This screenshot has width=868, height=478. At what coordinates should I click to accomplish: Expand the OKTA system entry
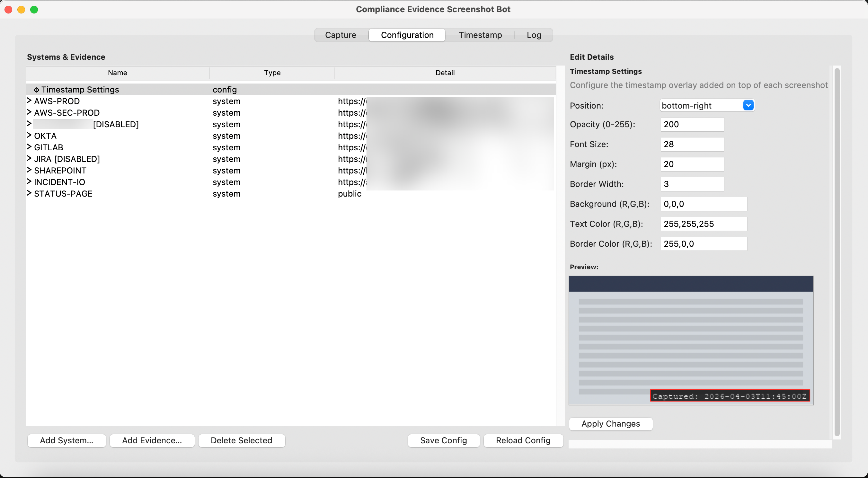pyautogui.click(x=28, y=136)
